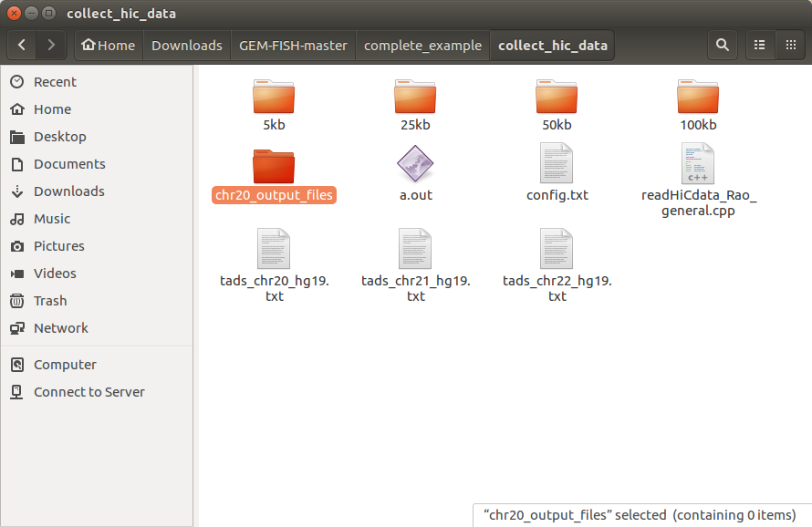Go forward with the right arrow button
This screenshot has width=812, height=527.
[51, 46]
